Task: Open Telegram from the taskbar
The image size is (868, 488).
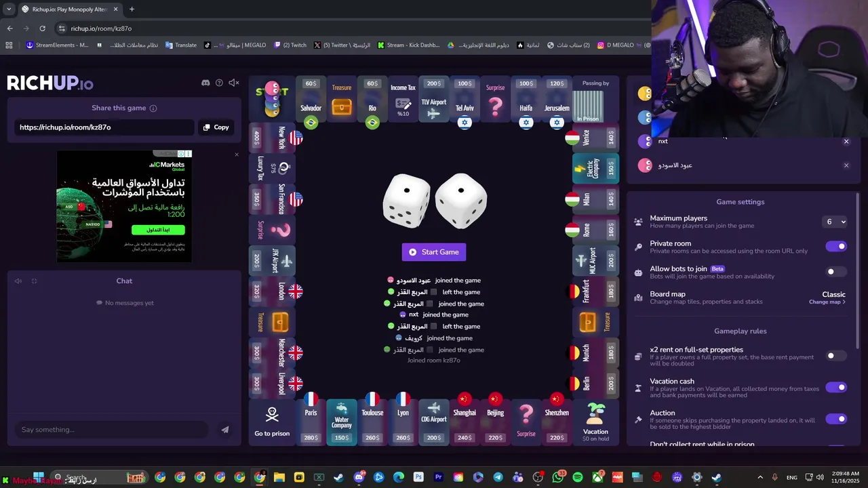Action: coord(498,477)
